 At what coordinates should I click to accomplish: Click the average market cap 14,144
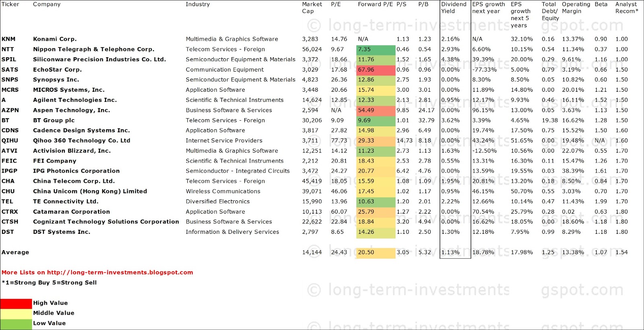312,252
